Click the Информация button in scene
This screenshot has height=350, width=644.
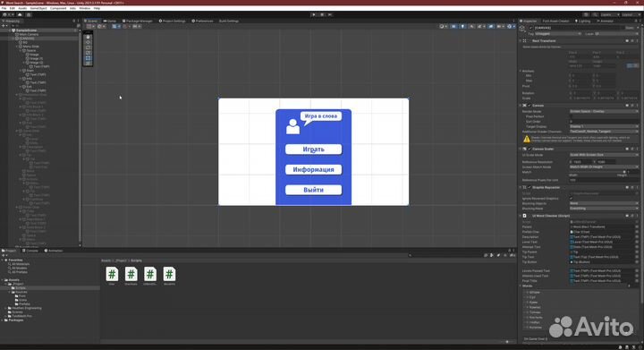(x=313, y=170)
